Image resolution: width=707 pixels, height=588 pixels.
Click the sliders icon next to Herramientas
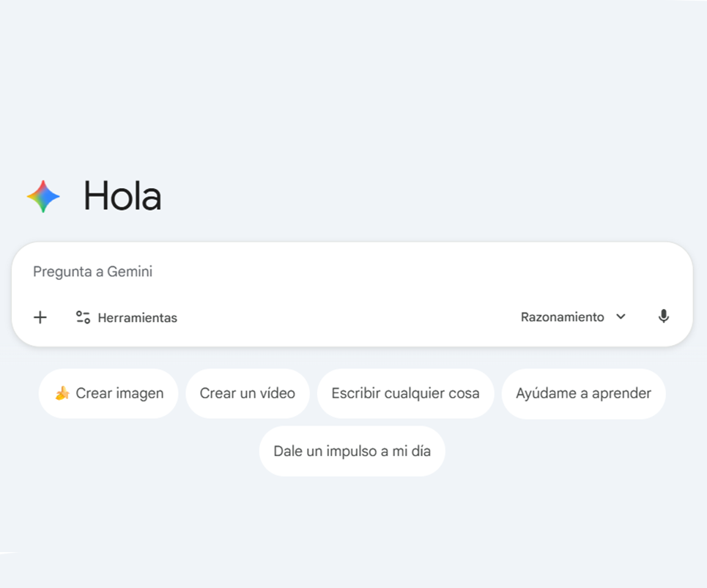click(83, 317)
